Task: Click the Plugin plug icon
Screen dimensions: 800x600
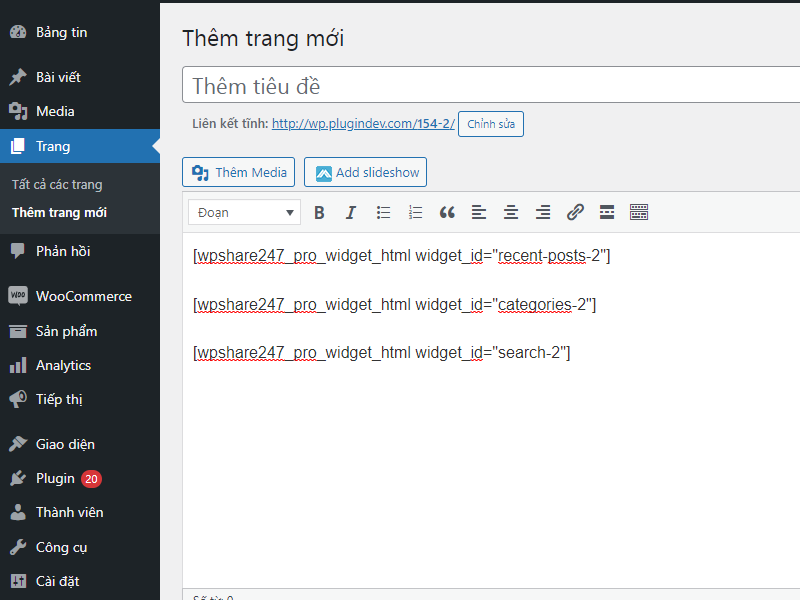Action: click(18, 478)
